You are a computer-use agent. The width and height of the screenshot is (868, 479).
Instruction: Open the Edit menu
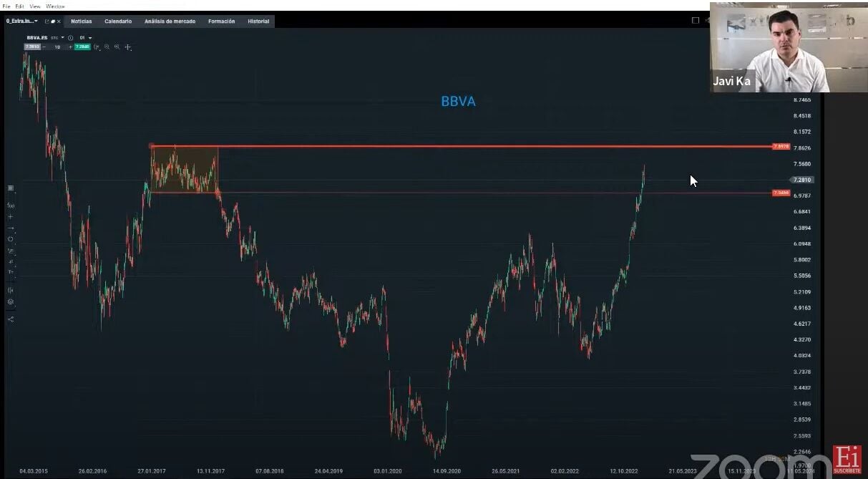pyautogui.click(x=20, y=6)
